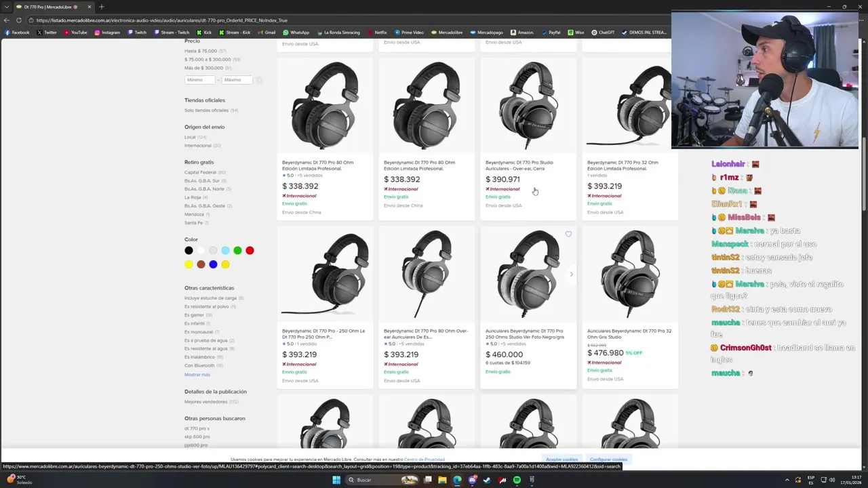
Task: Open the Mercadolibre bookmark
Action: 446,33
